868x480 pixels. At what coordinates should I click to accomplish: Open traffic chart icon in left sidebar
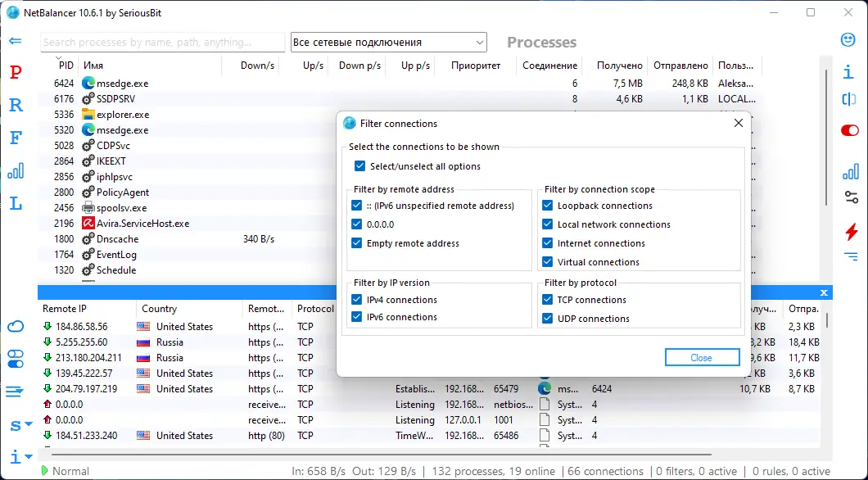16,170
